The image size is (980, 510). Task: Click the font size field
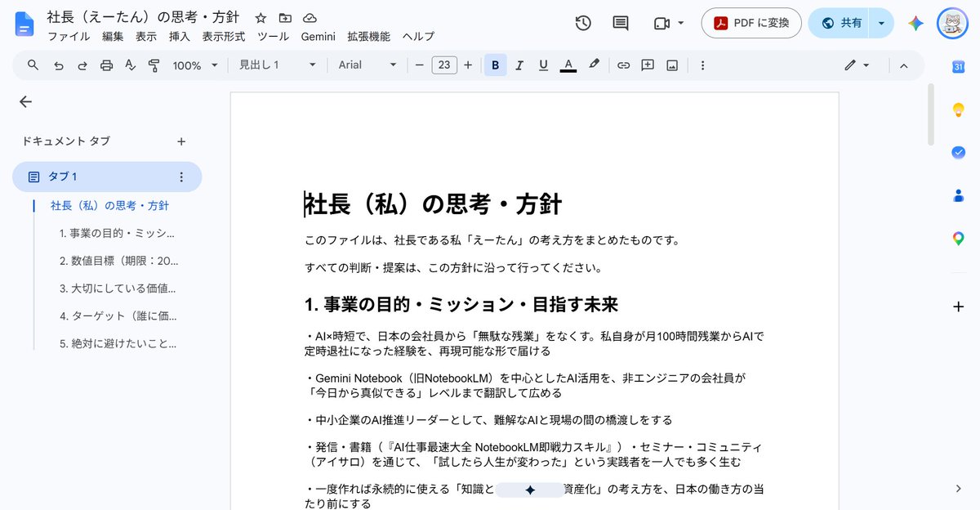tap(444, 65)
